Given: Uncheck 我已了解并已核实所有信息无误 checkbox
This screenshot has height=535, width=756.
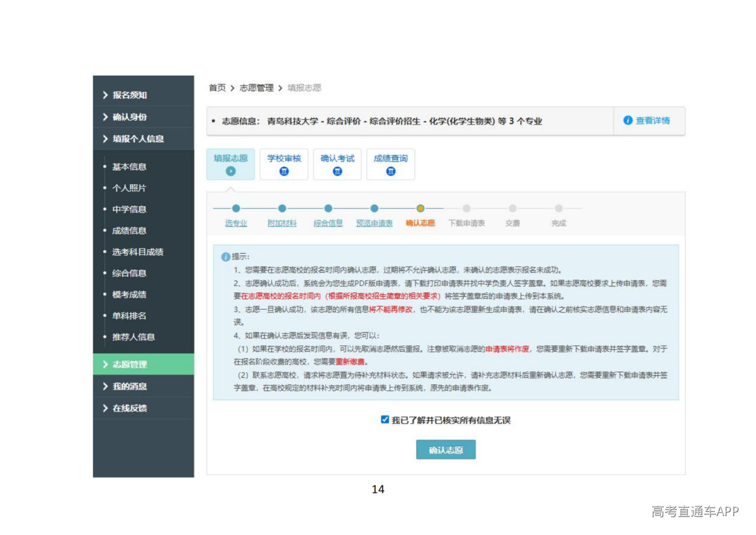Looking at the screenshot, I should coord(385,420).
